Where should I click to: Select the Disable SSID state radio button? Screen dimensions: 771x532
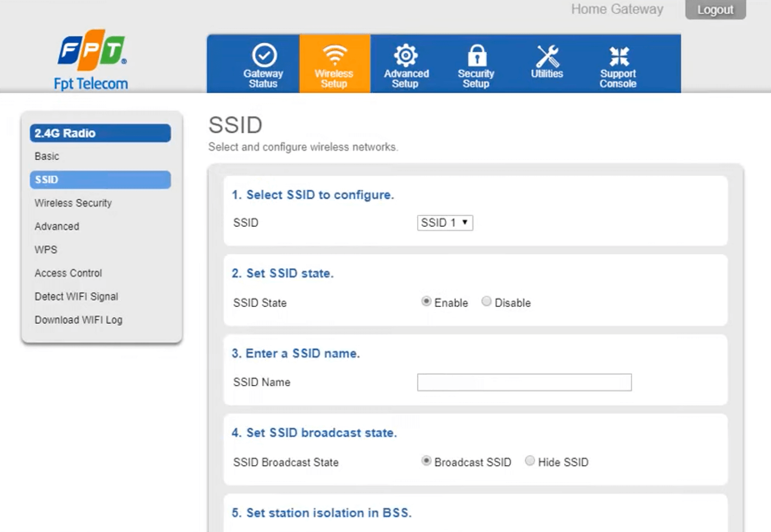point(486,302)
